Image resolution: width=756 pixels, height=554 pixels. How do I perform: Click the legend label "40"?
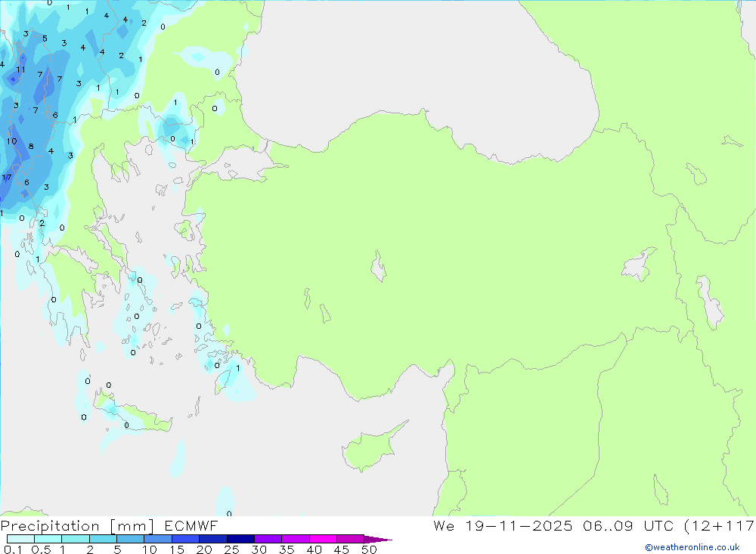314,549
